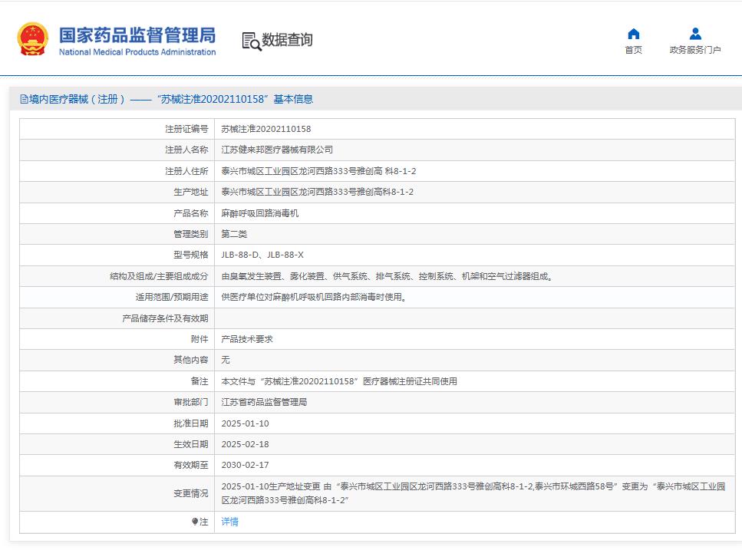Click the document icon before 境内医疗器械（注册）

[x=23, y=99]
